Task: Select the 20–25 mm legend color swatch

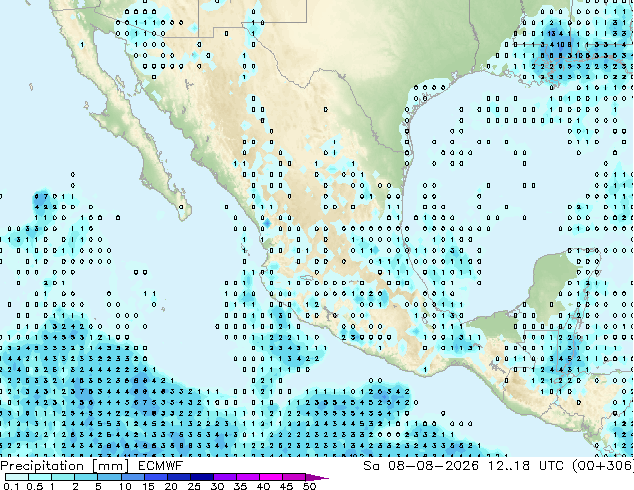Action: coord(179,477)
